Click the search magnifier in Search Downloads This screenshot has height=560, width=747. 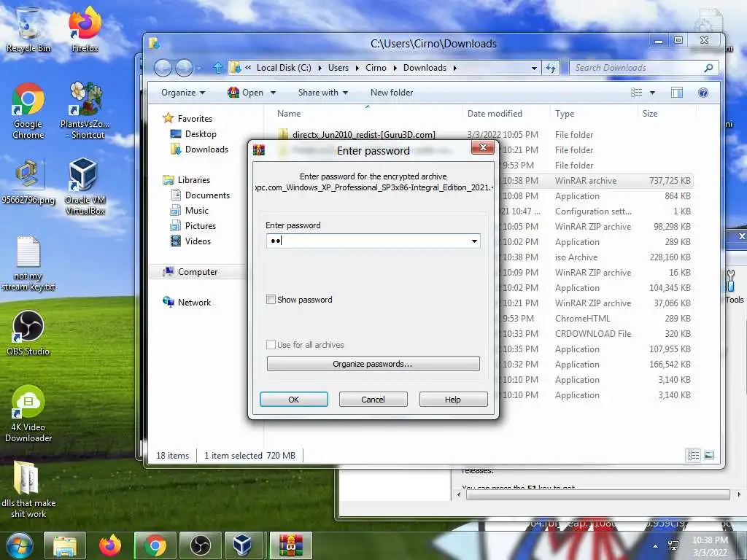708,68
